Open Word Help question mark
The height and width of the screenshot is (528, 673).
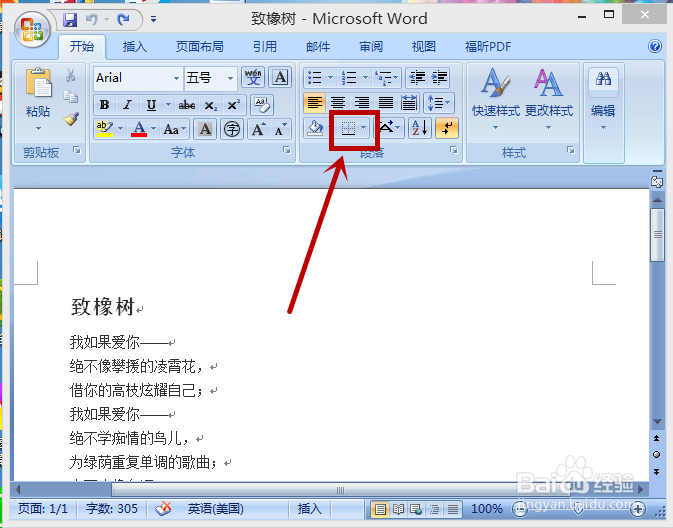coord(655,46)
